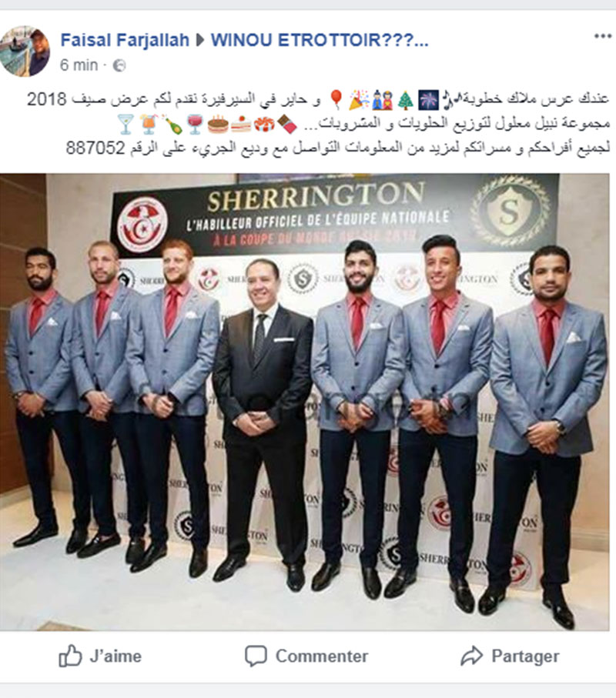Open the Sherrington group photo
The image size is (616, 698).
[x=305, y=402]
